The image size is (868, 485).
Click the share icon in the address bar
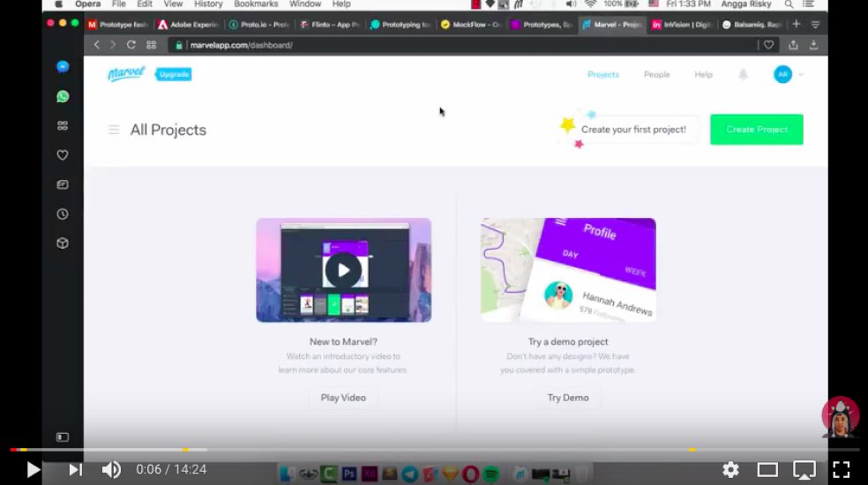tap(793, 45)
